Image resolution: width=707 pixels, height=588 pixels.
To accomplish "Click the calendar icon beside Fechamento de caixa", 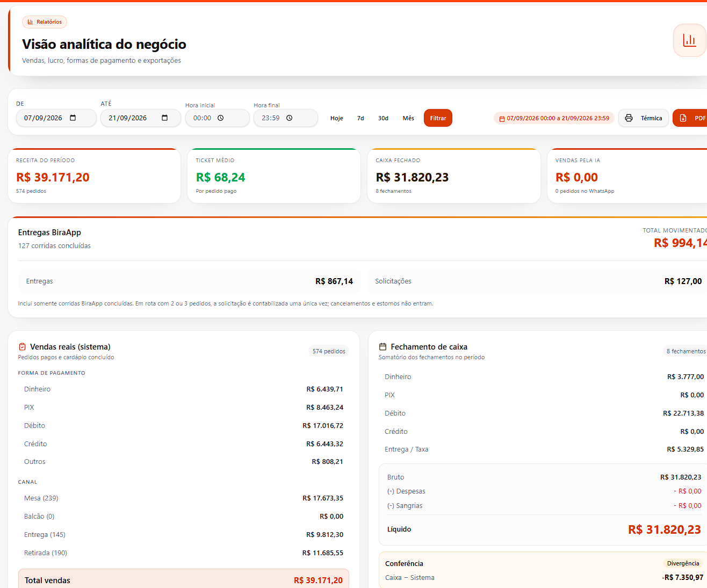I will [383, 347].
